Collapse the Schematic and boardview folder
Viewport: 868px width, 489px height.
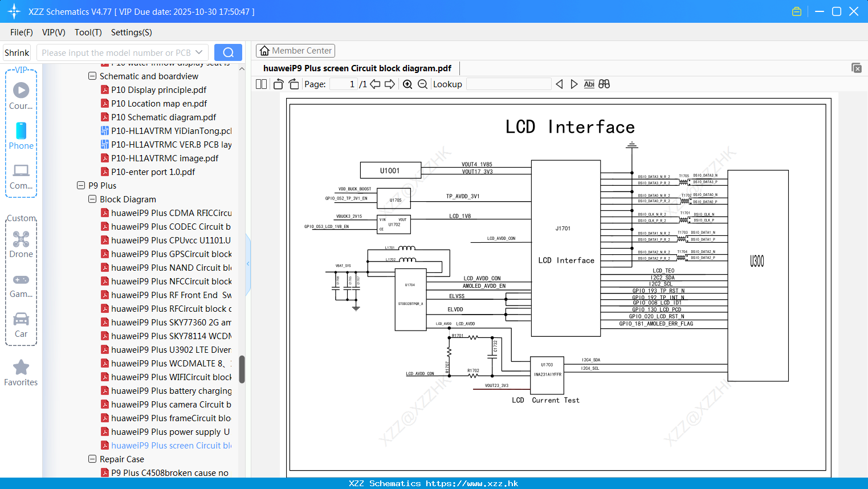92,76
